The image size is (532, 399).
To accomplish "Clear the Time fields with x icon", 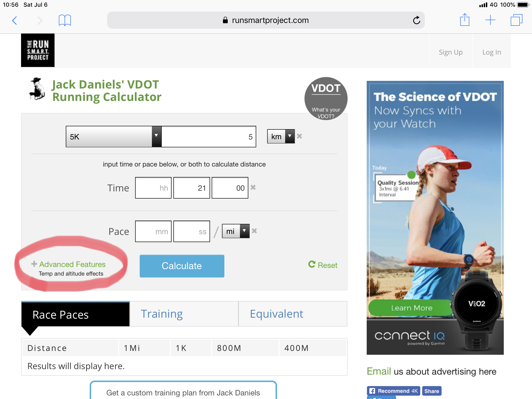I will [x=253, y=187].
